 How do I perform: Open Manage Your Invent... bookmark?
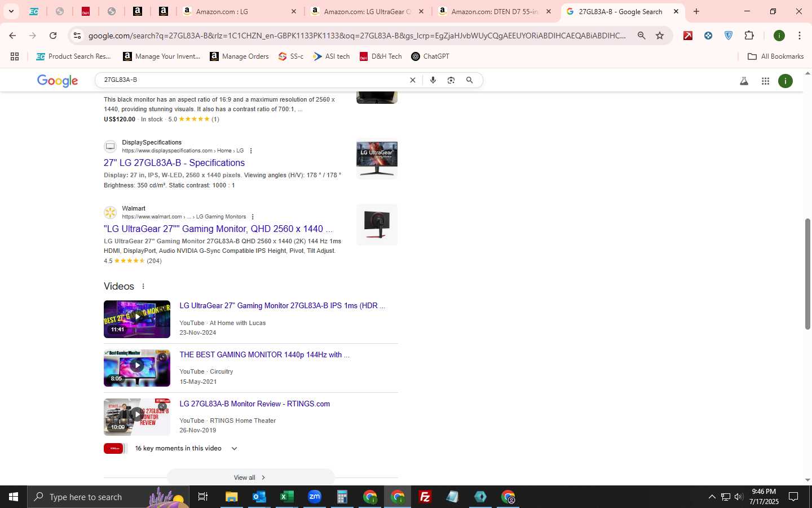162,56
